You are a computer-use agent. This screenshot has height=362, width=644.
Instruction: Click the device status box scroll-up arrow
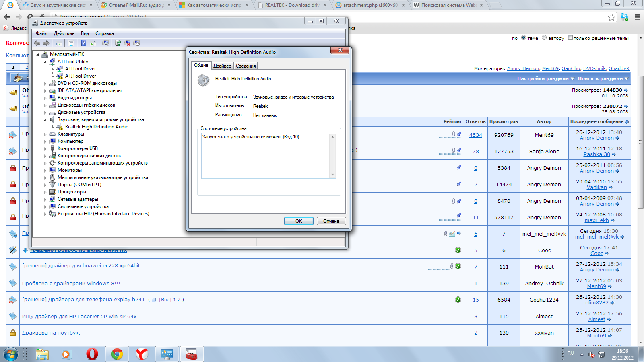pos(332,137)
